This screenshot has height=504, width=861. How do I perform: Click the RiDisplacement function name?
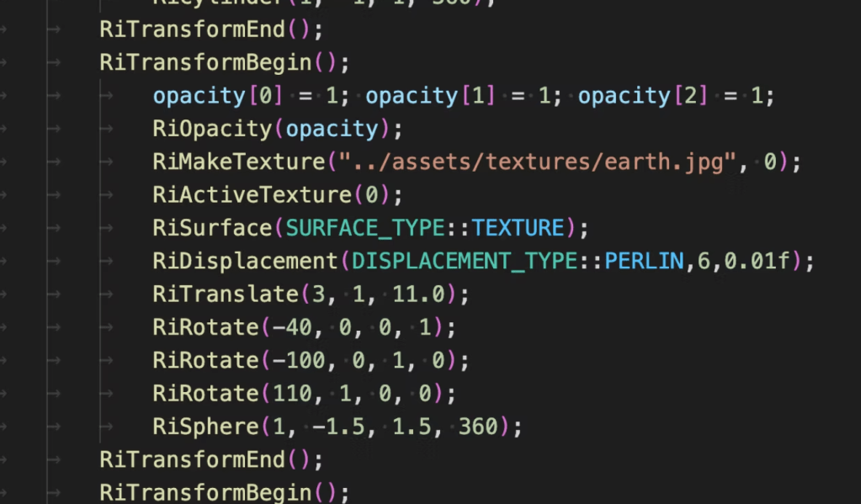245,261
